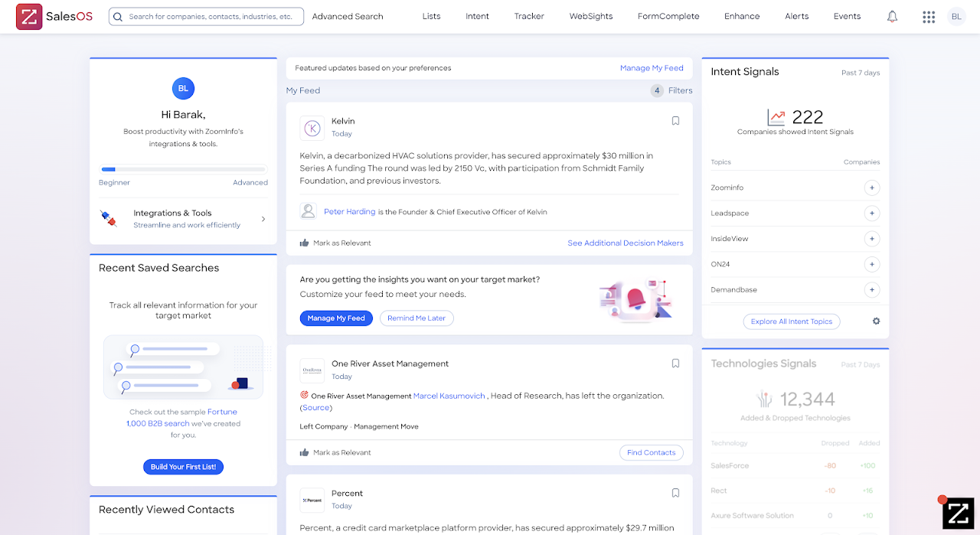This screenshot has height=535, width=980.
Task: Bookmark the Kelvin feed card
Action: click(x=675, y=121)
